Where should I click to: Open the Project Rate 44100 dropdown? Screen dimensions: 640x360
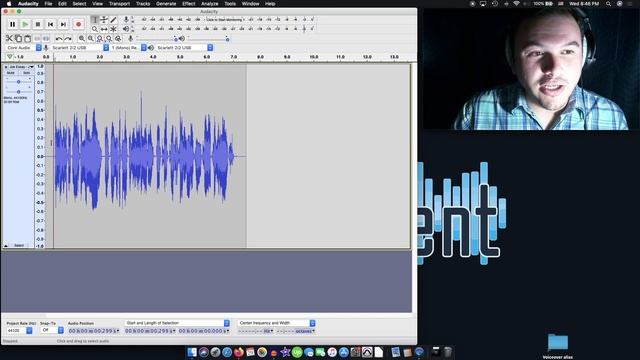click(19, 330)
